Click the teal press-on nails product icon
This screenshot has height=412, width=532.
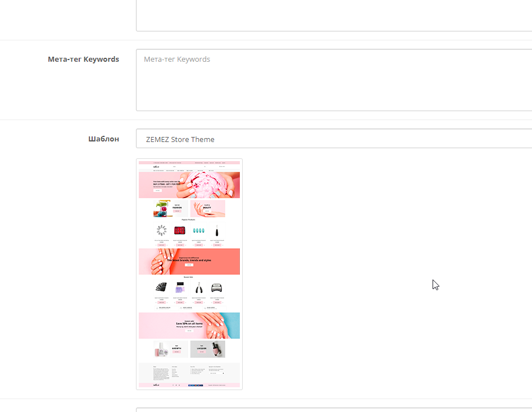(x=198, y=231)
